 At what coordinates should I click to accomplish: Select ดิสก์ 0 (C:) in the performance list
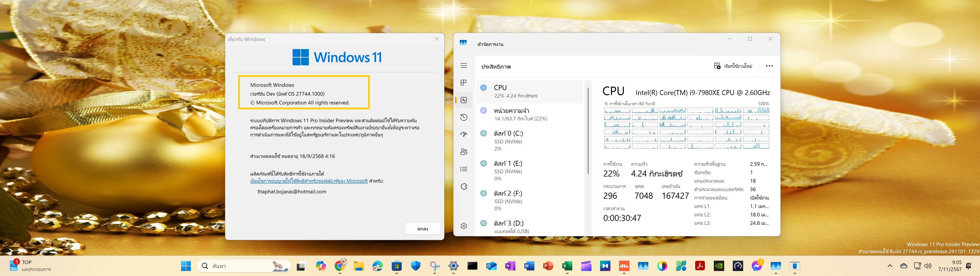529,140
